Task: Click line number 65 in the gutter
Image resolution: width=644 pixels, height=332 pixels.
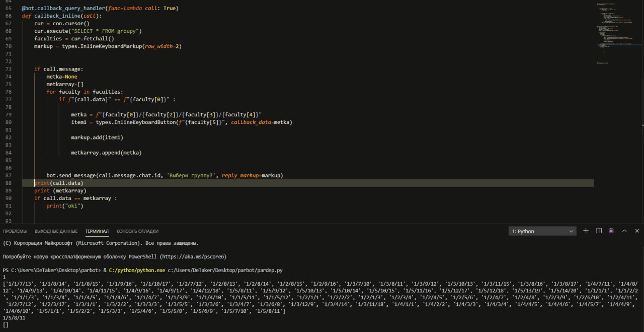Action: click(x=8, y=9)
